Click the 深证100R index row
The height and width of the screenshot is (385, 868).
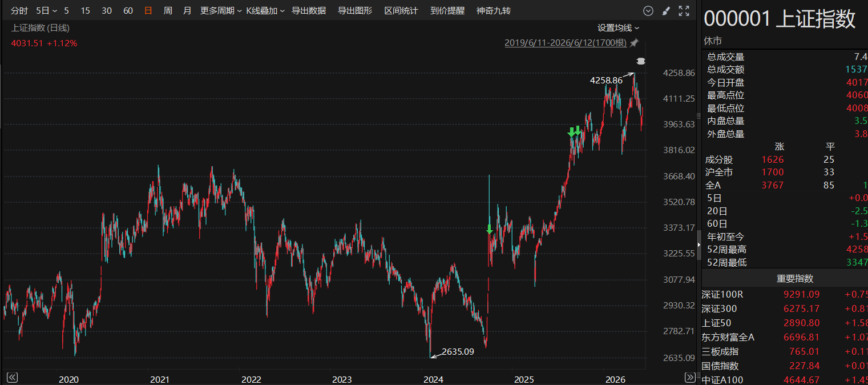click(x=785, y=295)
